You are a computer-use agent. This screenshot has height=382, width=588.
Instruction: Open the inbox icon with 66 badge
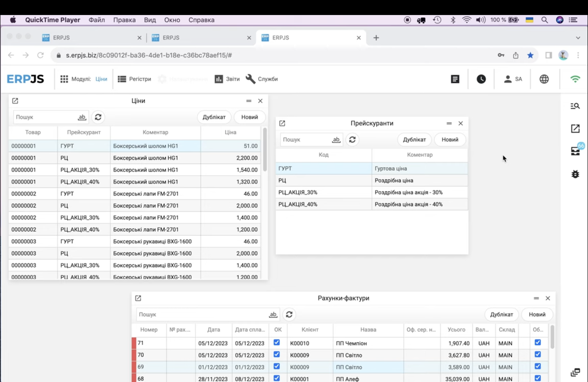coord(575,151)
